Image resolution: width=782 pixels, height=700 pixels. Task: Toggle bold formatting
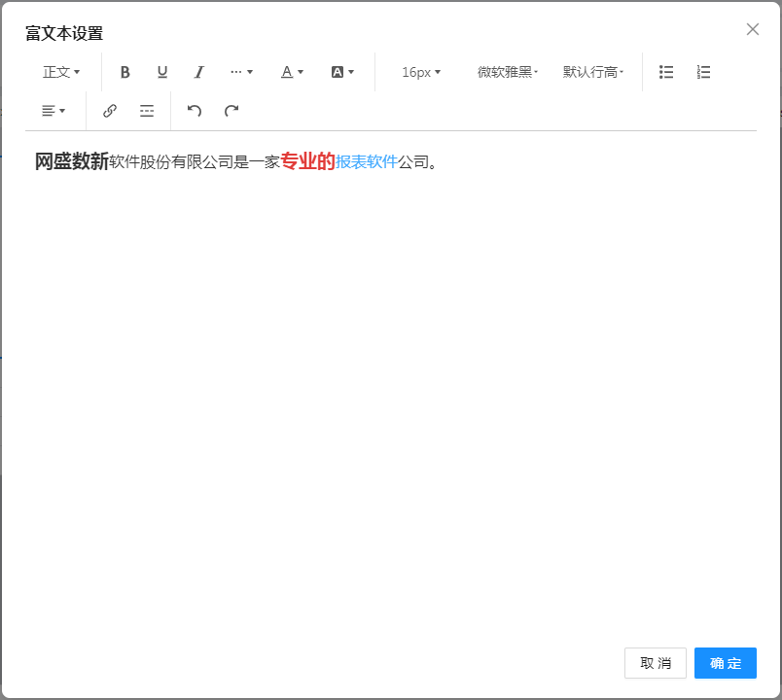pos(124,72)
